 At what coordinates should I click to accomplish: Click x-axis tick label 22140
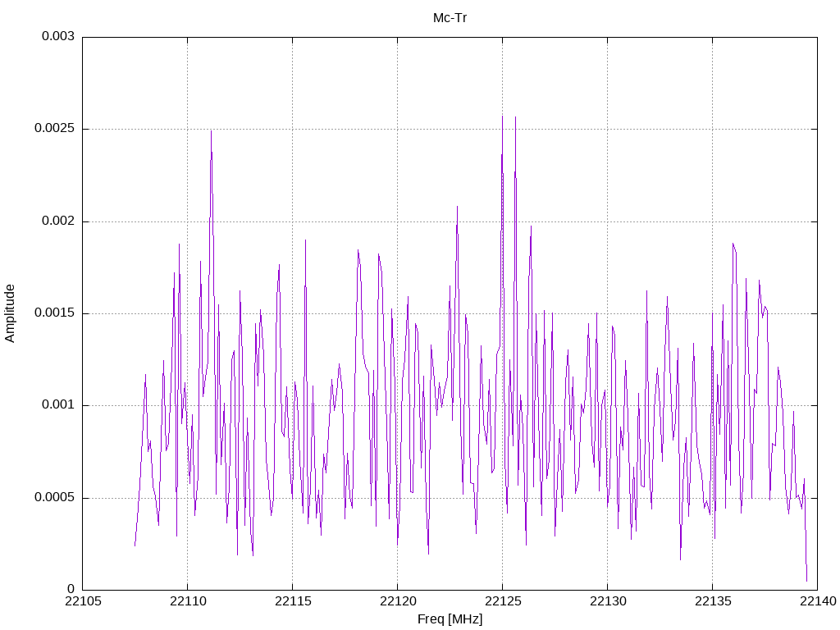818,601
